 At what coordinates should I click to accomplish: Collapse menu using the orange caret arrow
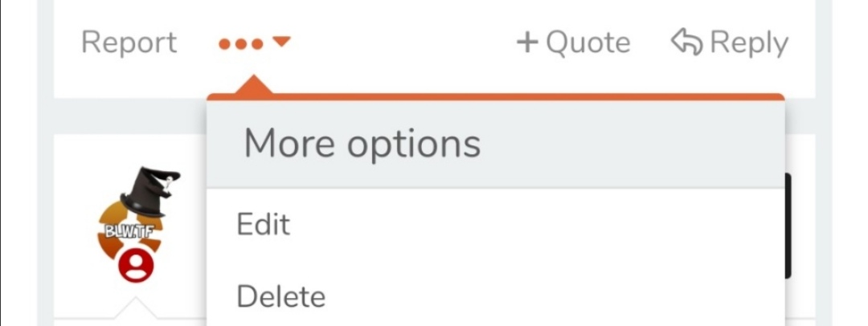[282, 42]
